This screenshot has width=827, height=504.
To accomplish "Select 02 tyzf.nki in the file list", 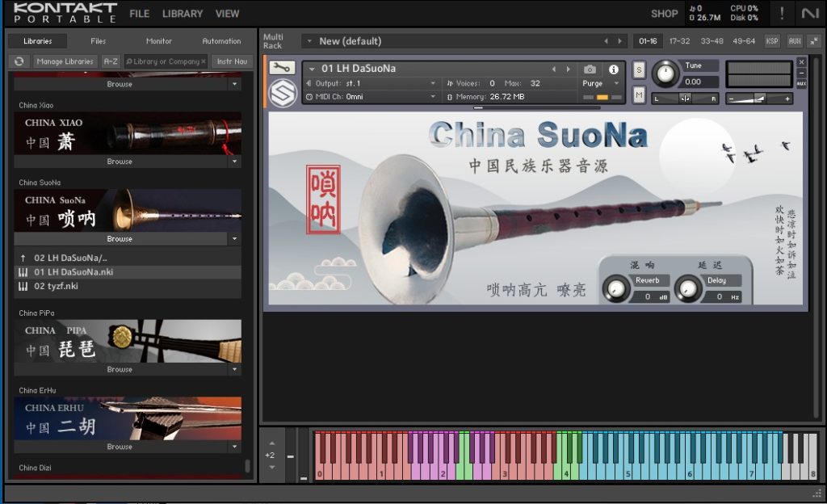I will click(x=128, y=286).
